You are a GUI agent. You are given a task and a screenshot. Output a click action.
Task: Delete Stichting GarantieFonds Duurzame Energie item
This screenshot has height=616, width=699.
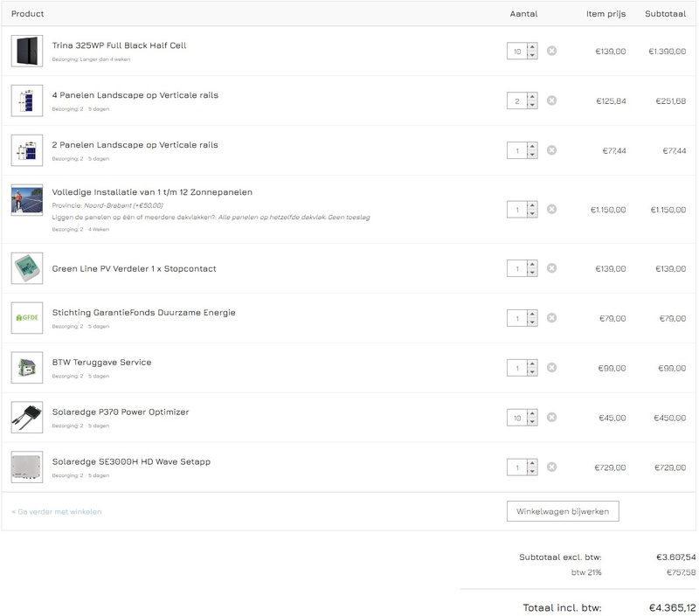pos(551,318)
